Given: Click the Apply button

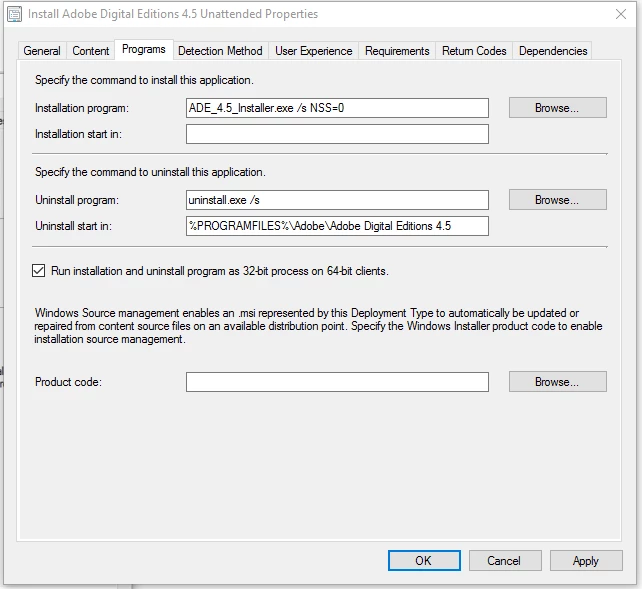Looking at the screenshot, I should [586, 560].
